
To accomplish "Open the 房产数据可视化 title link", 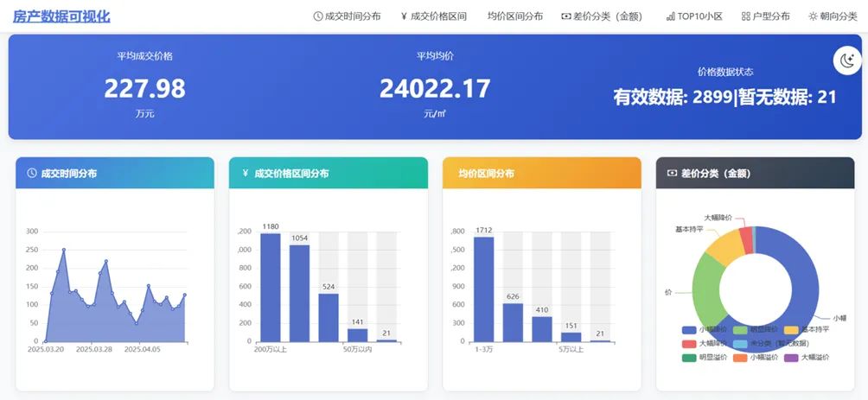I will [61, 16].
